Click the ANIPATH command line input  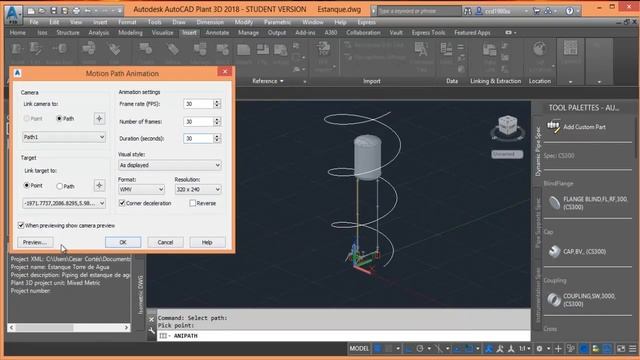[x=343, y=336]
